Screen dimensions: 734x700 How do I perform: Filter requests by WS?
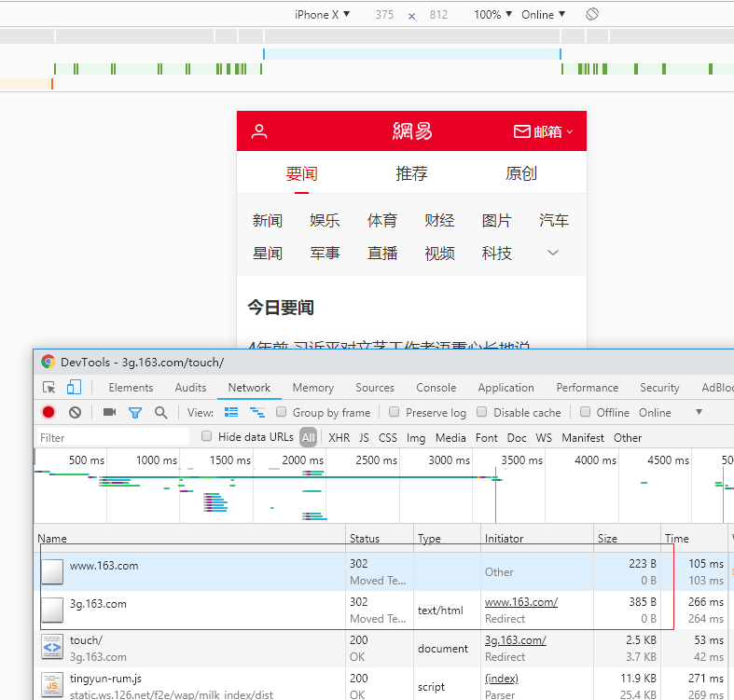(x=544, y=438)
